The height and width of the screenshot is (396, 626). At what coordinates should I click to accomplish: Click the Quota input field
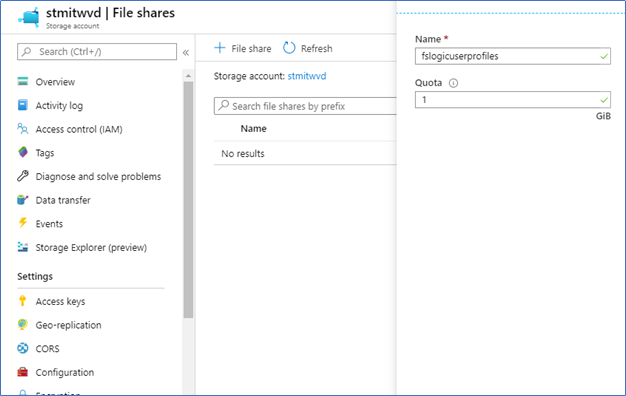coord(513,99)
